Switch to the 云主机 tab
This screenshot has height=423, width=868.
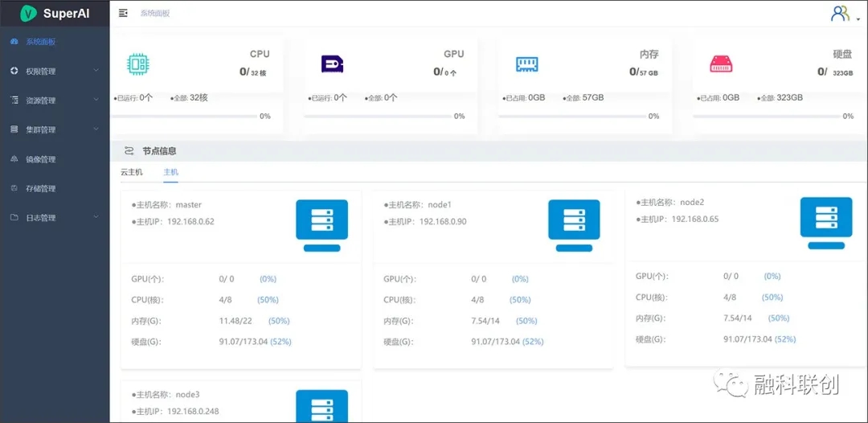click(x=132, y=172)
